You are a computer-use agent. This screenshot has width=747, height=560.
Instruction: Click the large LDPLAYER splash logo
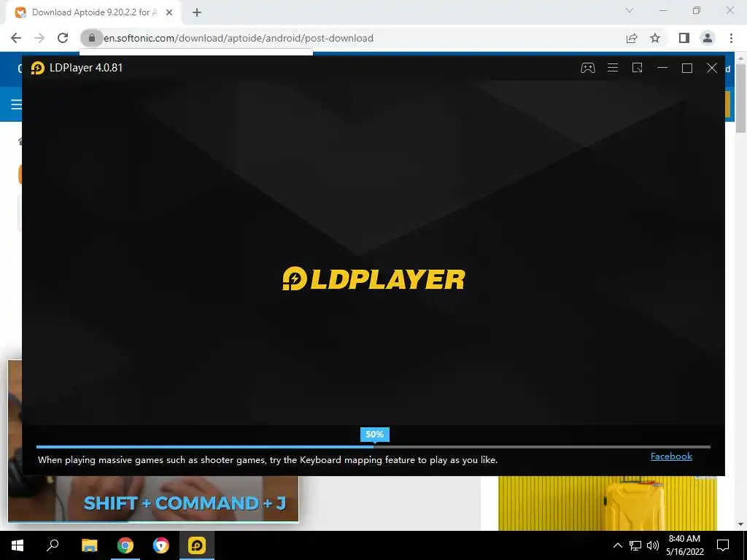tap(373, 279)
